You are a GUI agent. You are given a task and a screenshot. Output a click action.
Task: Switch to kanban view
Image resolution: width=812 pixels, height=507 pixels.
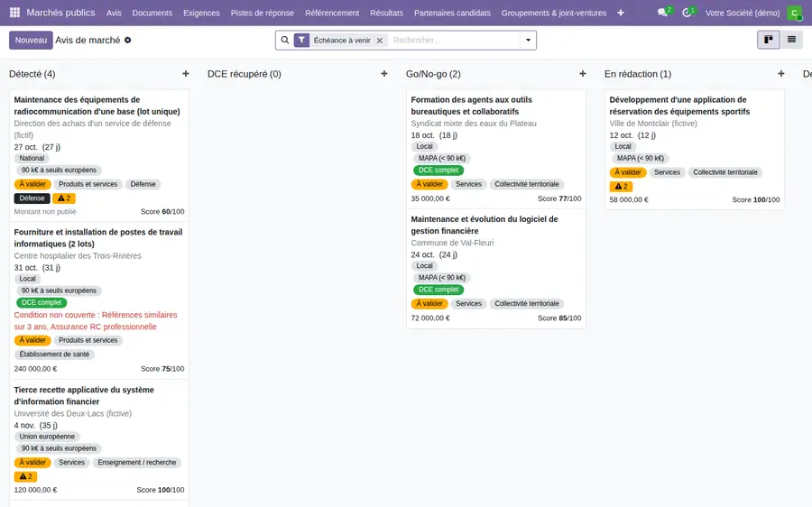pyautogui.click(x=769, y=40)
